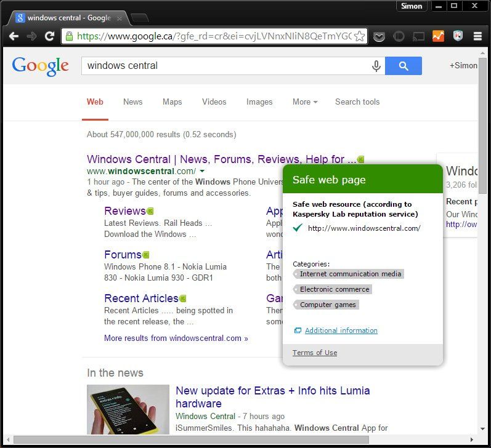Click the orange chart extension icon
Viewport: 491px width, 448px height.
pyautogui.click(x=438, y=36)
